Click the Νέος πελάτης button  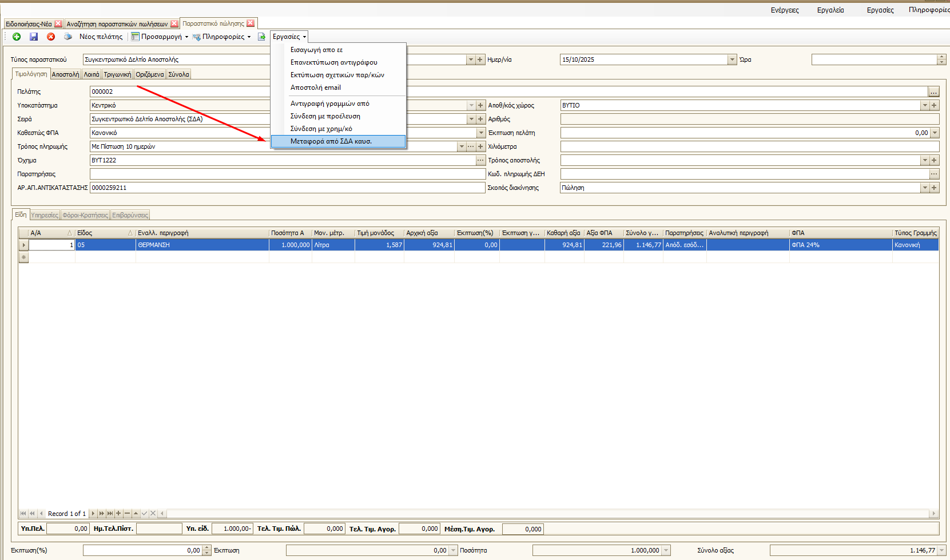coord(101,37)
